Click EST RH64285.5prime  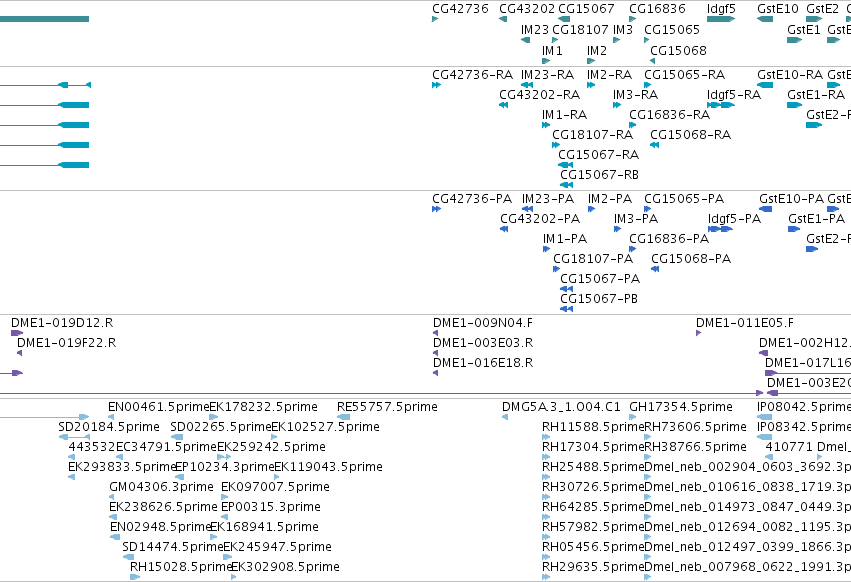(x=593, y=508)
